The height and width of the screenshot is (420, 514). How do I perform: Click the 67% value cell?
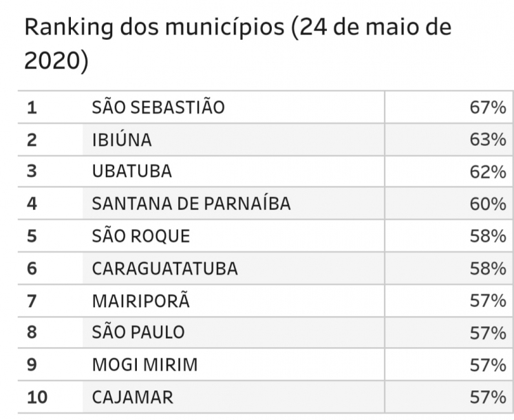(x=488, y=107)
